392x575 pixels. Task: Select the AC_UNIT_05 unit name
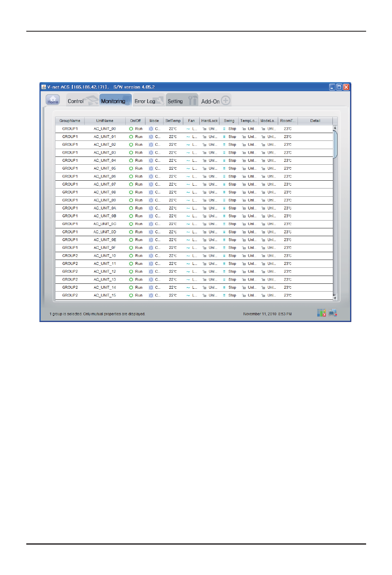(x=105, y=168)
